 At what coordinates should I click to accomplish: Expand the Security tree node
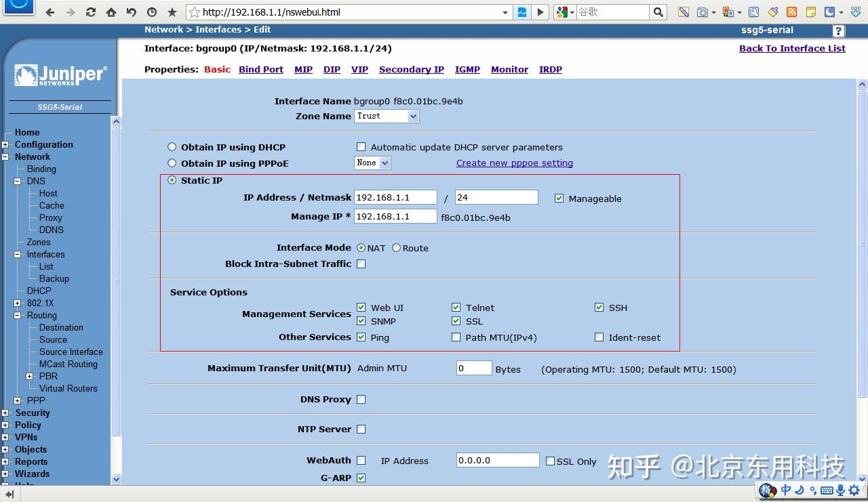4,413
